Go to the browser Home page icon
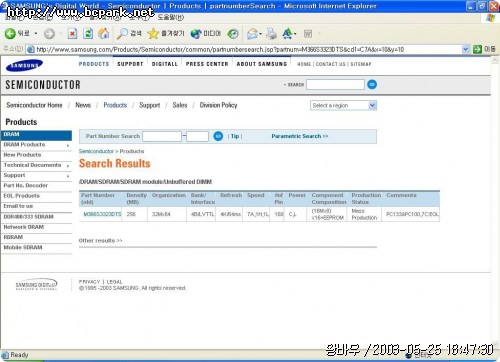This screenshot has height=362, width=500. click(x=104, y=33)
